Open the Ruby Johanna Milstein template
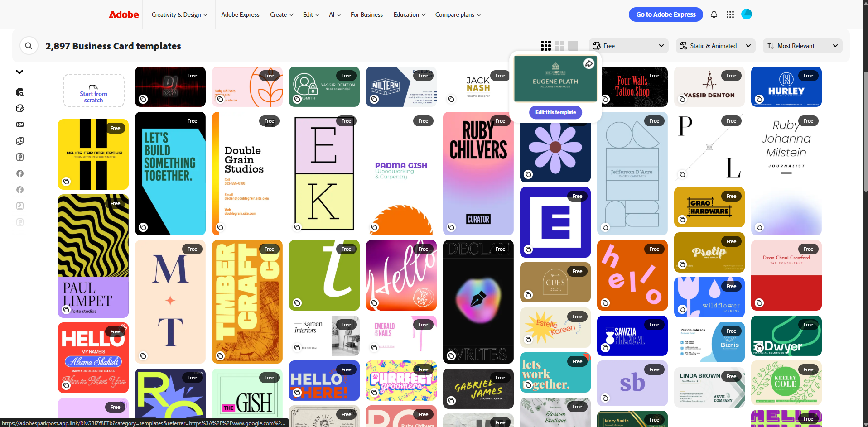 coord(786,174)
